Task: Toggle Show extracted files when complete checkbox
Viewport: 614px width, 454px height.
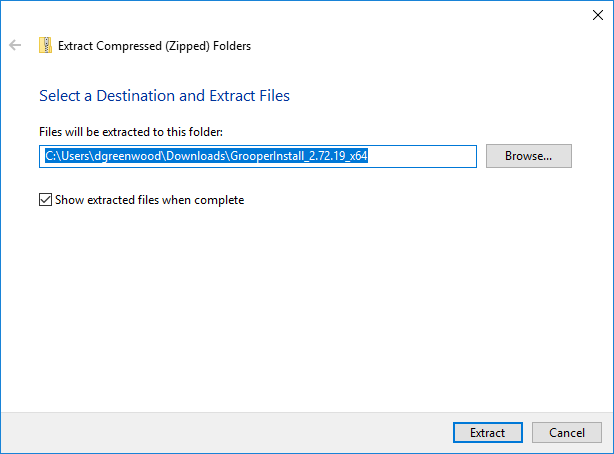Action: pyautogui.click(x=45, y=200)
